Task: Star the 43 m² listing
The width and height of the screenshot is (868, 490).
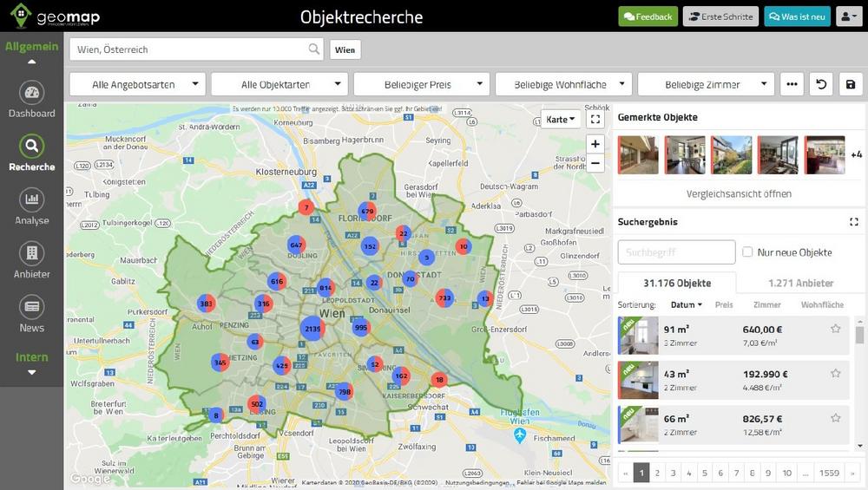Action: [x=835, y=374]
